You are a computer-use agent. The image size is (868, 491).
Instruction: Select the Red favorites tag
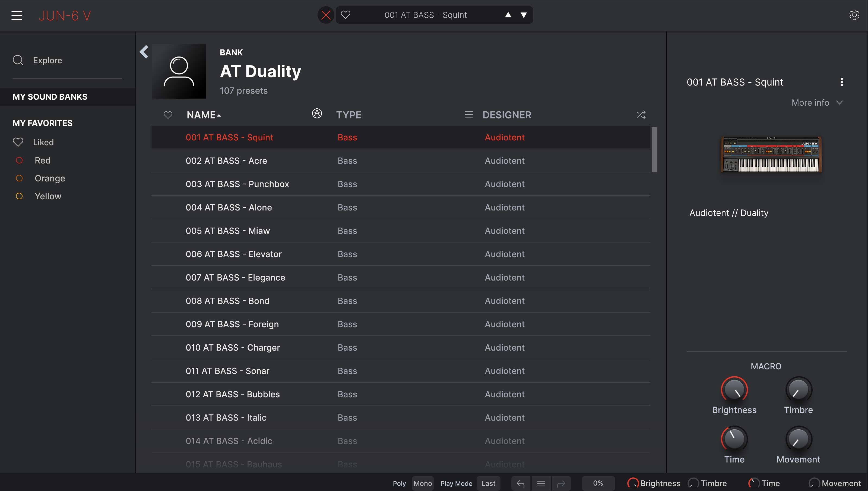coord(42,160)
